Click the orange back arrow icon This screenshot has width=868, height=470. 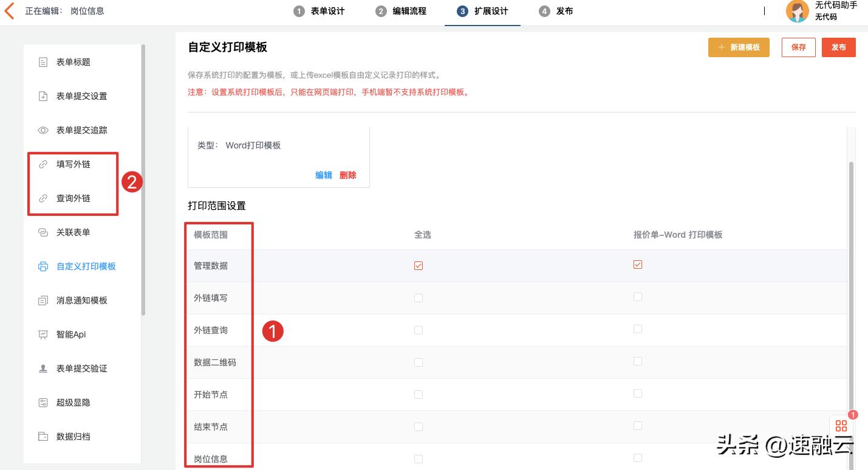coord(9,11)
